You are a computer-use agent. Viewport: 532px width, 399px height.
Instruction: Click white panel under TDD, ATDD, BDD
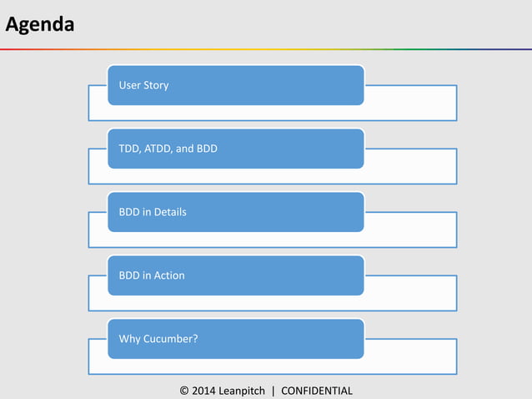click(409, 168)
